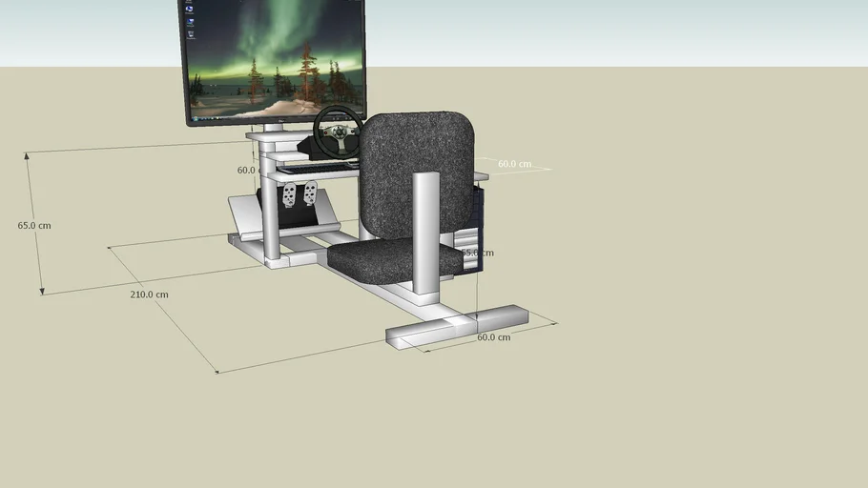868x488 pixels.
Task: Select the 65.0 cm height dimension label
Action: (x=34, y=225)
